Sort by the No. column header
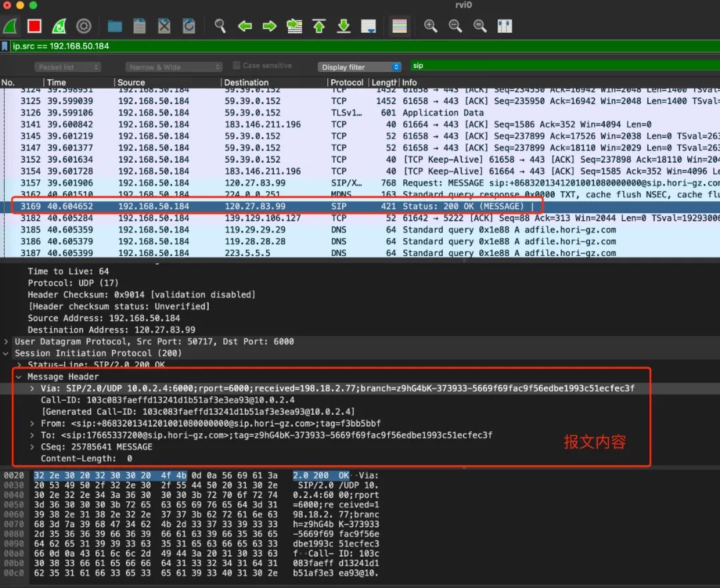Viewport: 720px width, 588px height. point(21,83)
